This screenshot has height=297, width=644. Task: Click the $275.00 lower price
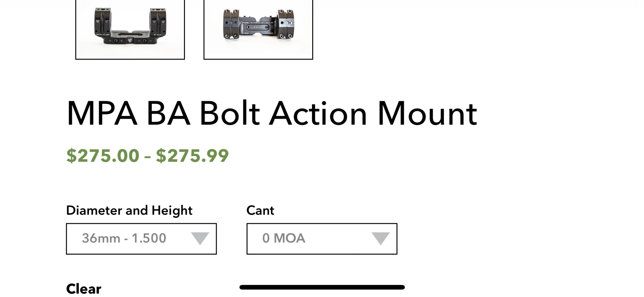click(x=103, y=156)
